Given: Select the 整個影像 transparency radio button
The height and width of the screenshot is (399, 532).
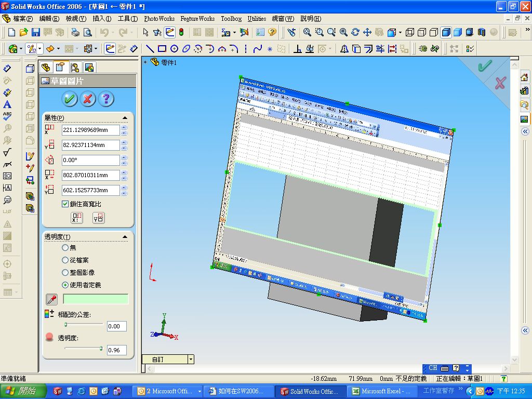Looking at the screenshot, I should 65,272.
